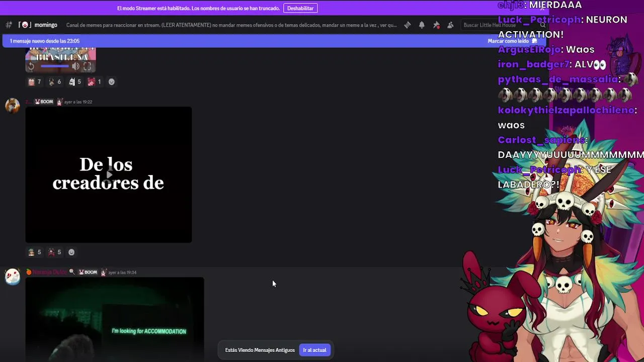Add reaction below the Brasileña video

(x=112, y=81)
